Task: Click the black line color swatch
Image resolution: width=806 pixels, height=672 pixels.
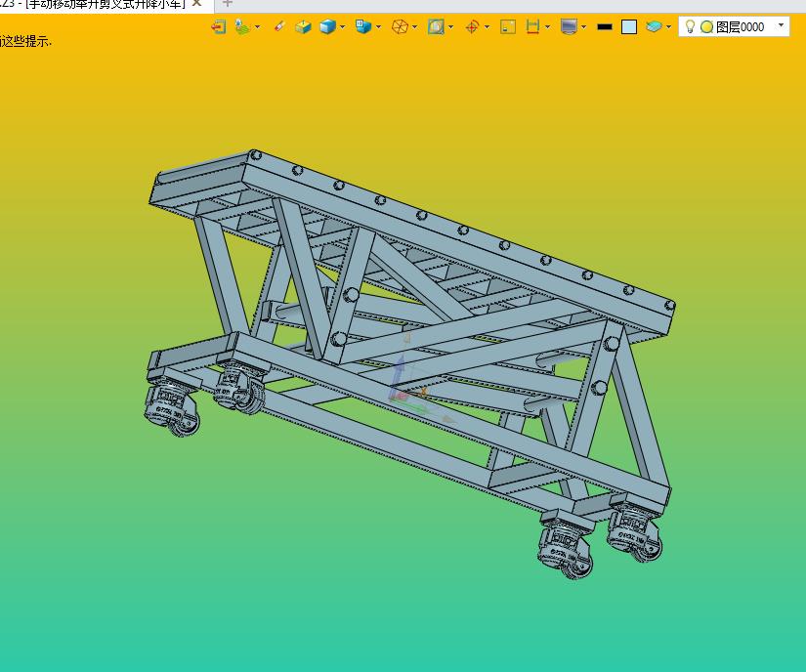Action: click(605, 26)
